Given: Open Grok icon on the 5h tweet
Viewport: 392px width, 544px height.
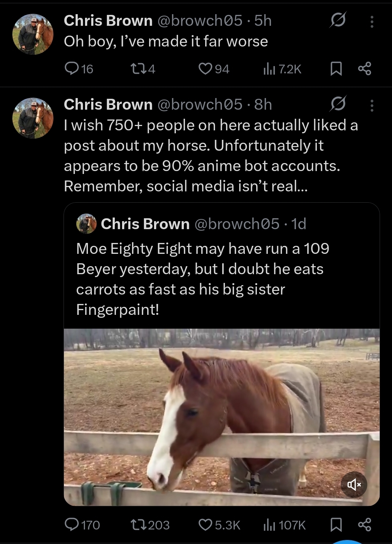Looking at the screenshot, I should coord(338,20).
